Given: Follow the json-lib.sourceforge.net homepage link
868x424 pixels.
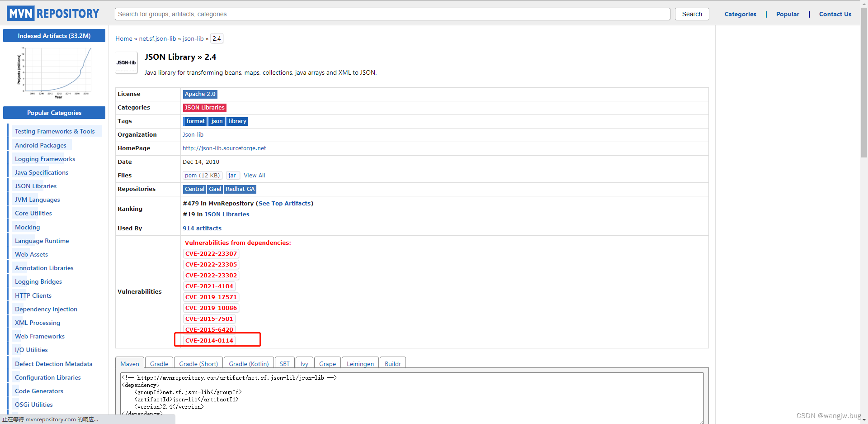Looking at the screenshot, I should [224, 148].
